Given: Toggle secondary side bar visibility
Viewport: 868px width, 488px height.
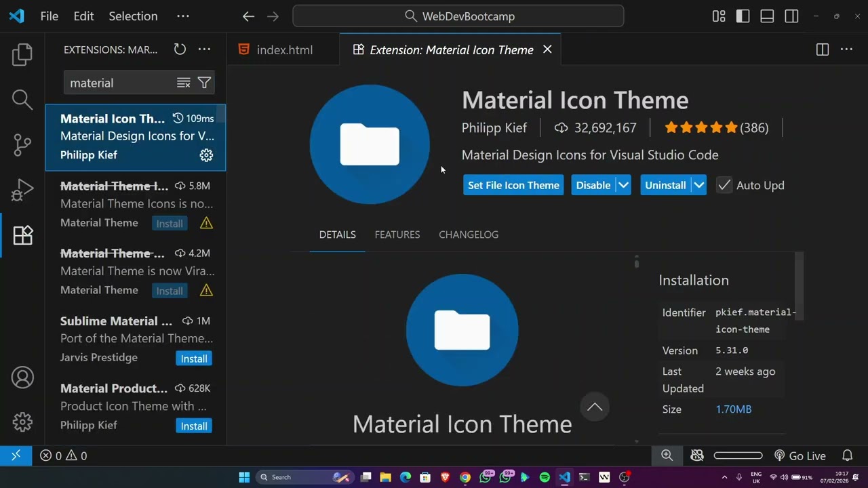Looking at the screenshot, I should click(791, 16).
